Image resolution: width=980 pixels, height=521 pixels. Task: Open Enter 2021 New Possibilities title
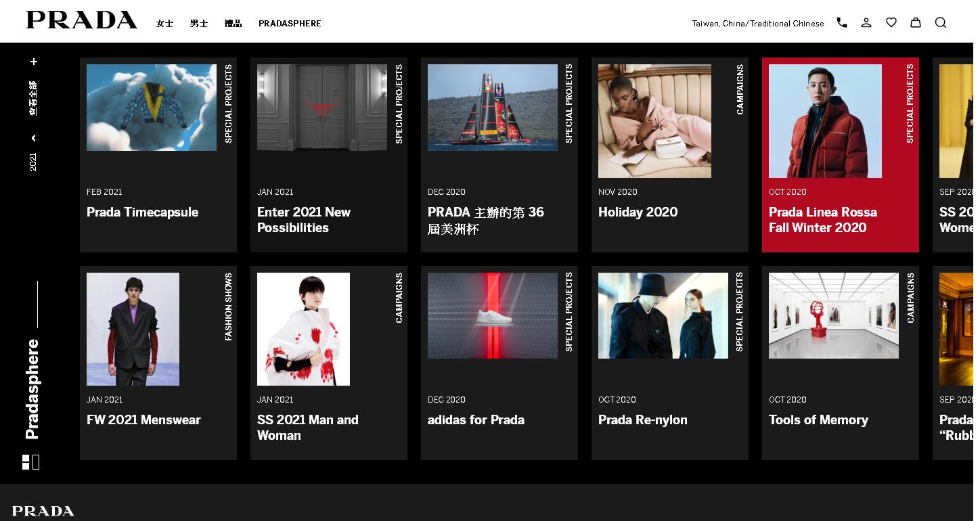tap(304, 220)
